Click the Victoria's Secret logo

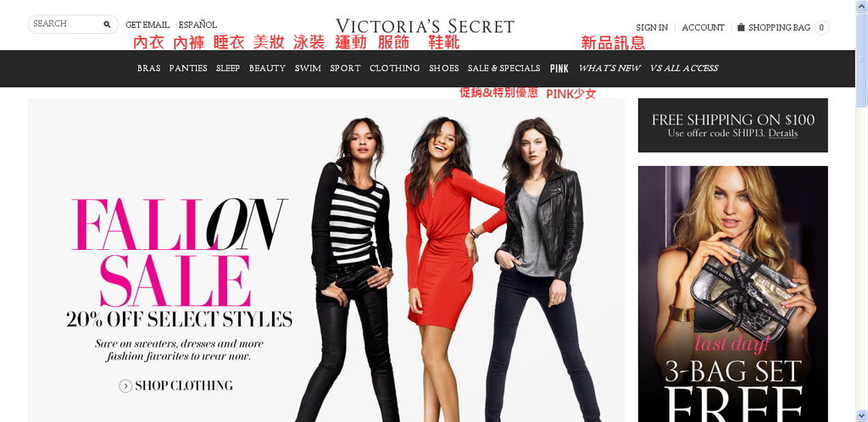425,26
